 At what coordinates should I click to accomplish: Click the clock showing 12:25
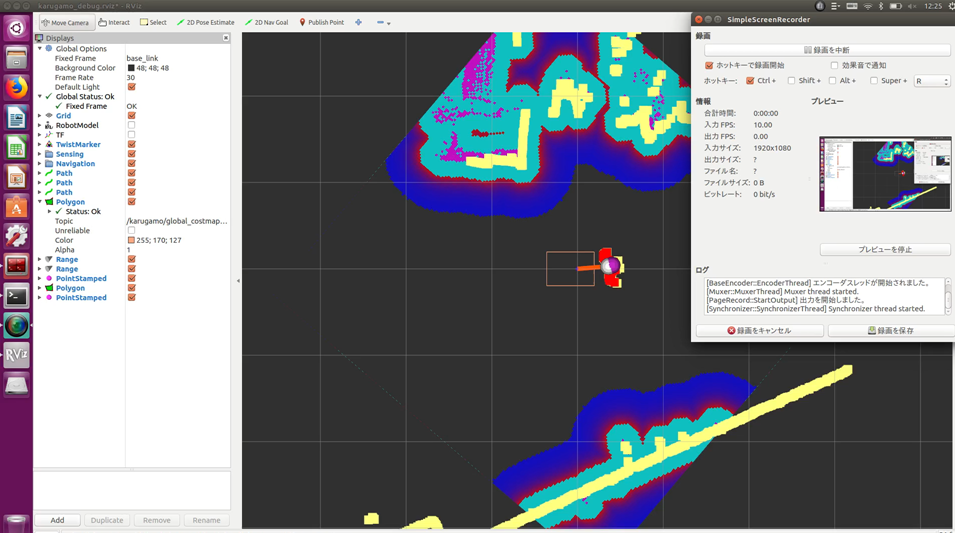[932, 6]
